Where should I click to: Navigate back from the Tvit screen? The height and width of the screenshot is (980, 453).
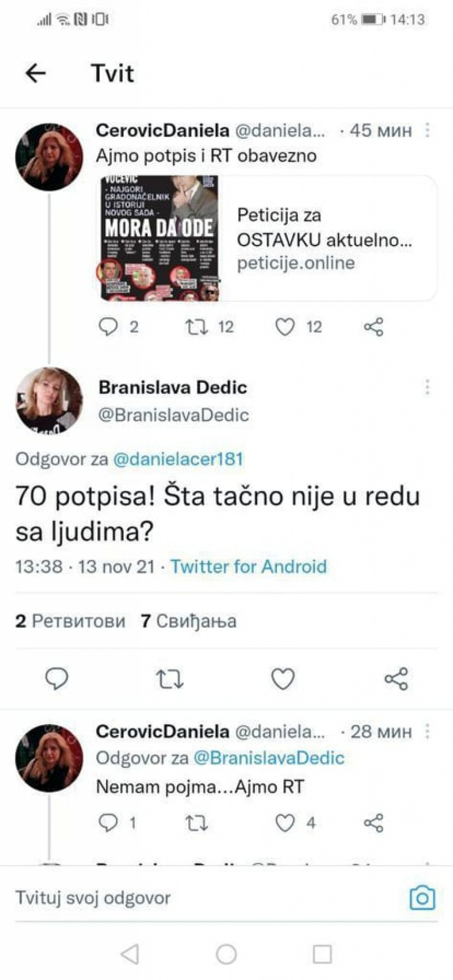pyautogui.click(x=35, y=73)
